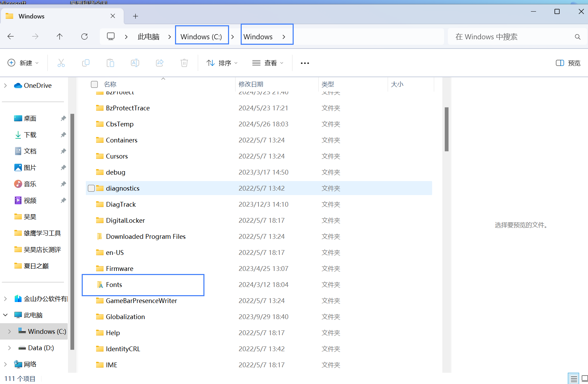Switch to details view in status bar
The height and width of the screenshot is (384, 588).
pyautogui.click(x=574, y=379)
